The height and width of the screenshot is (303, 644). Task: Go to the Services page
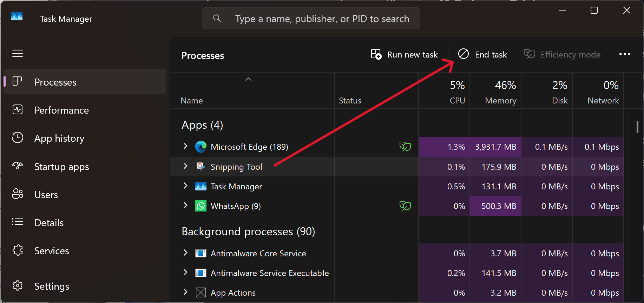point(52,251)
